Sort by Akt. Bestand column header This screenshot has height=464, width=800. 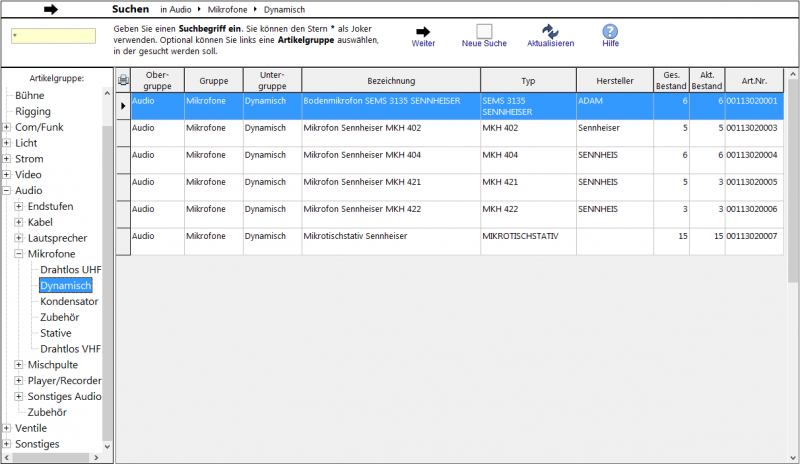(707, 80)
